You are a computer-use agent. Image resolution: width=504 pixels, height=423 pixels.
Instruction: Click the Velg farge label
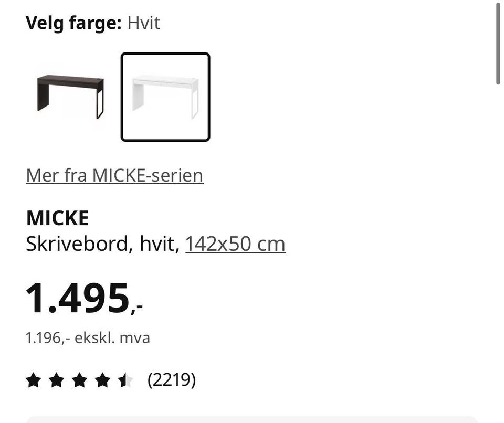[x=73, y=23]
